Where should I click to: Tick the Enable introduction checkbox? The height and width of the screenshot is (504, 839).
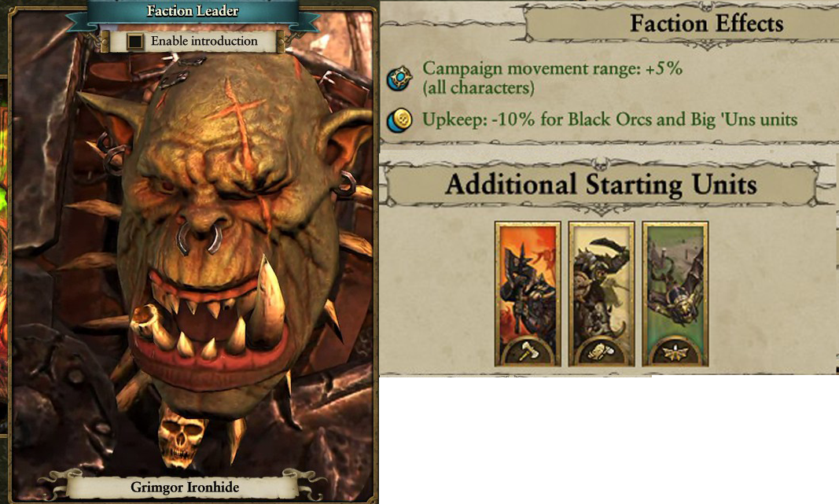click(x=135, y=41)
